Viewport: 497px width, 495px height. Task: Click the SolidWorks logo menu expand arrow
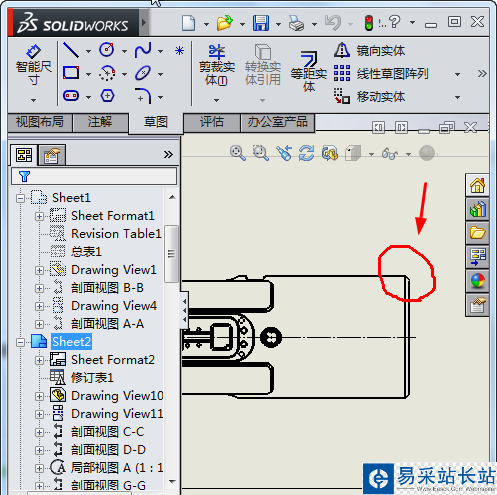(x=144, y=23)
